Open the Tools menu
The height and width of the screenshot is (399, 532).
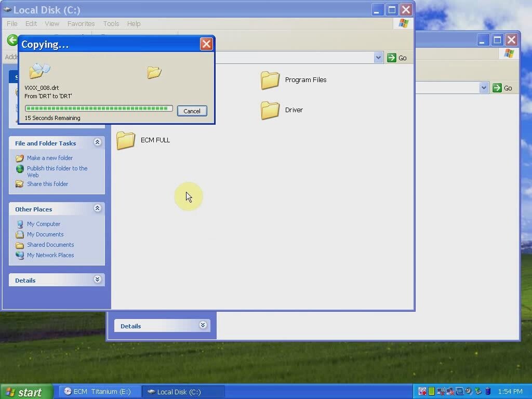point(111,23)
